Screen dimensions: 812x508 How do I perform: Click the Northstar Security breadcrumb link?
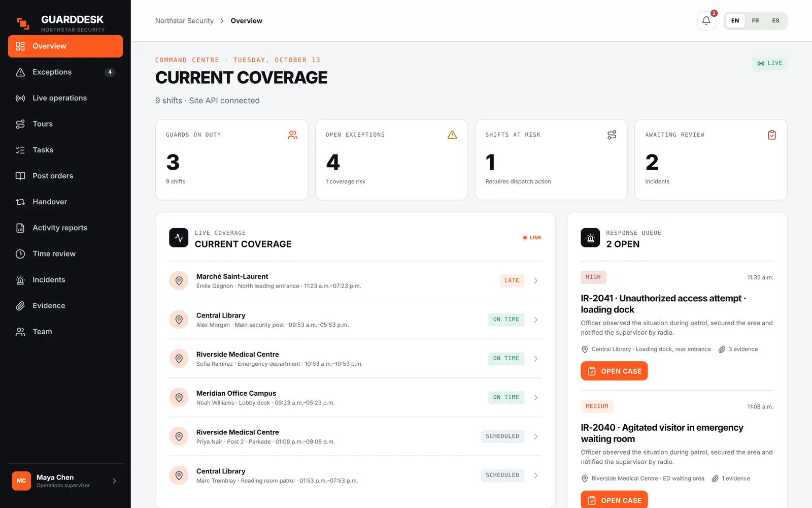184,21
